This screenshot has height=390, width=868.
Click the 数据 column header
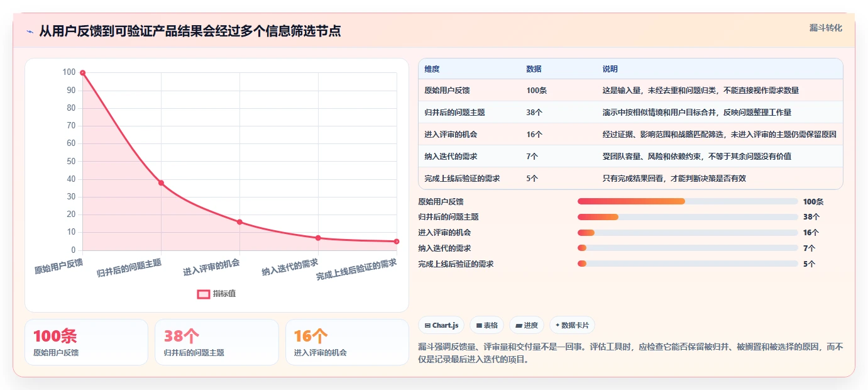[534, 69]
